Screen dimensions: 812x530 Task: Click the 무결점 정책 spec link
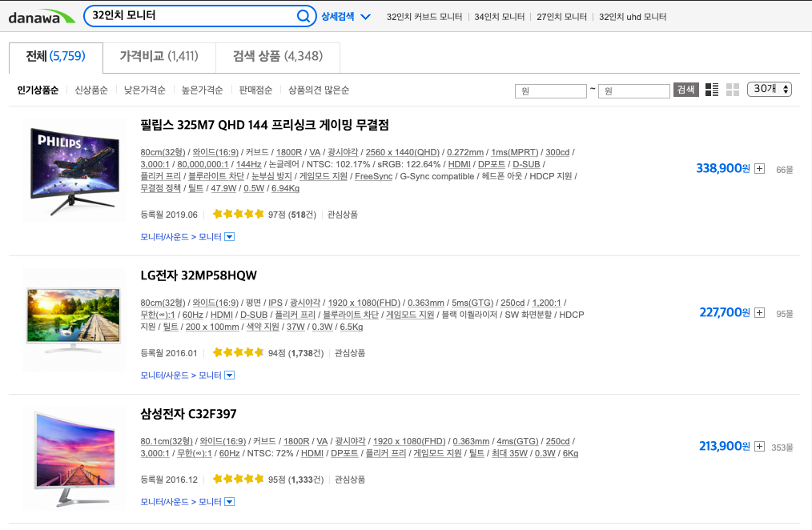click(160, 188)
